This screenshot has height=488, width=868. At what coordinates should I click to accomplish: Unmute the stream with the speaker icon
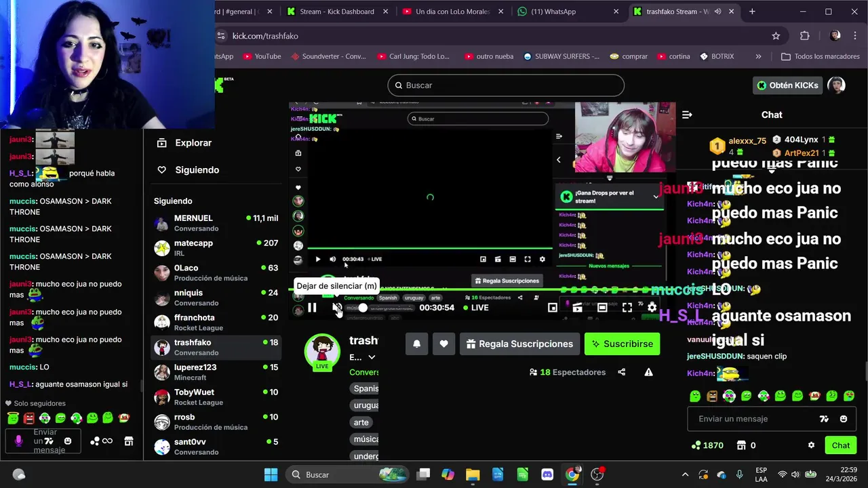(x=336, y=308)
